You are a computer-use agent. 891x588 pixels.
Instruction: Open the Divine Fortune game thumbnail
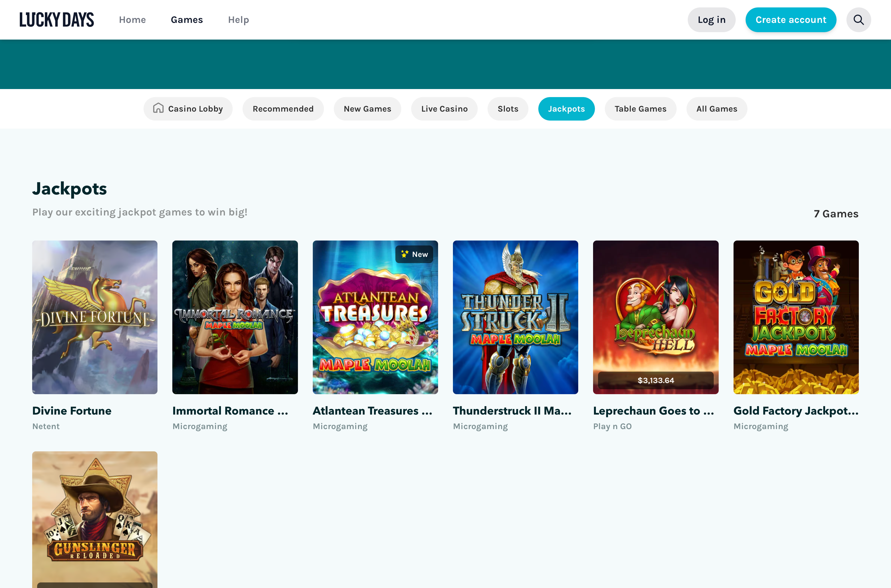[x=95, y=317]
